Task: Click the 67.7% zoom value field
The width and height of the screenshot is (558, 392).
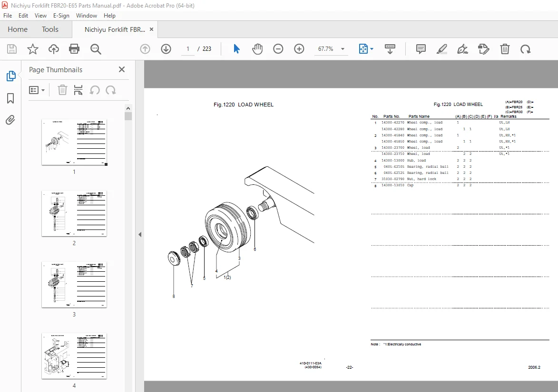Action: coord(325,49)
